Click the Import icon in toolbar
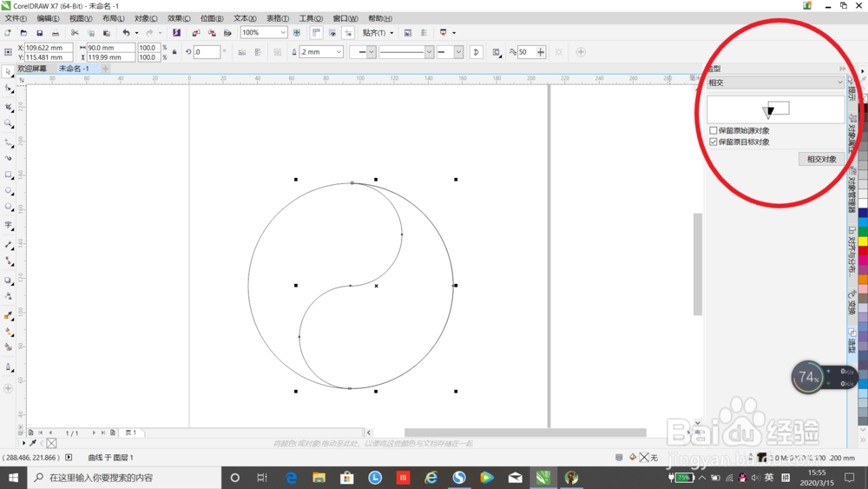 195,33
